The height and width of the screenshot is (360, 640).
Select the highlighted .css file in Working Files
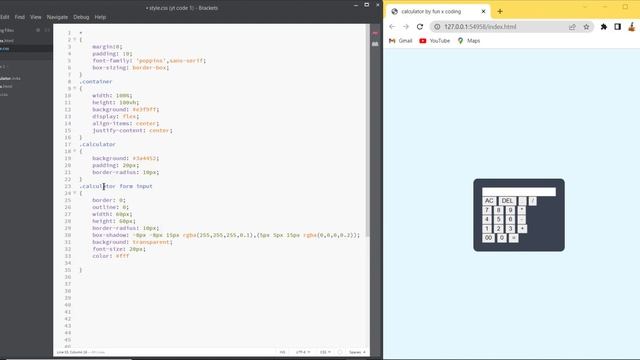(x=26, y=49)
